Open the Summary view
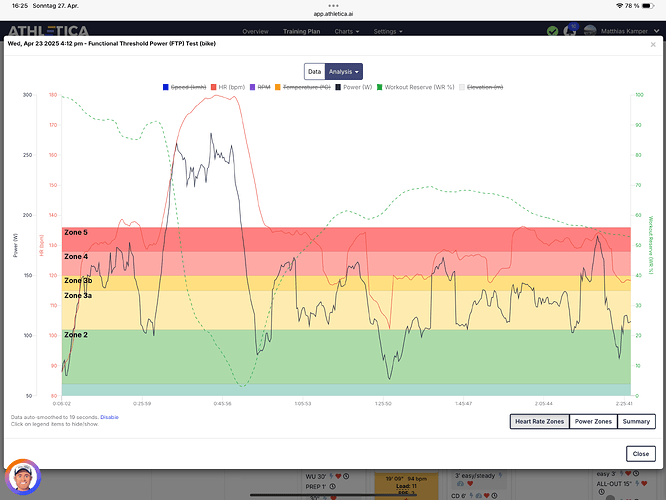Screen dimensions: 666x500 click(636, 422)
